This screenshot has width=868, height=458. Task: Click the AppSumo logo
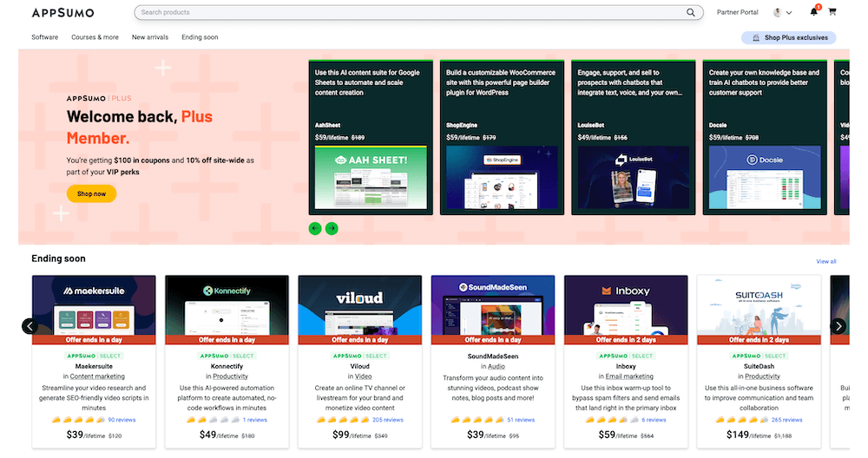pos(63,13)
